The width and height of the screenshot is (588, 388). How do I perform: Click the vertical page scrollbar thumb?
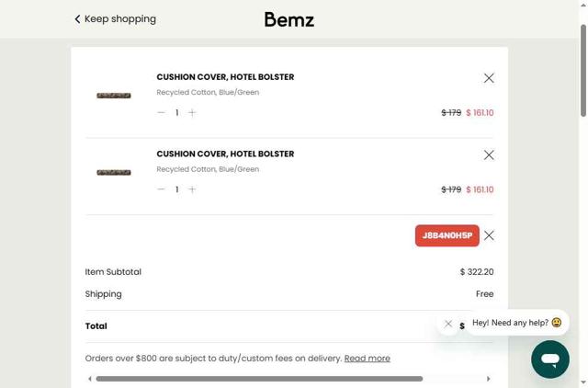tap(583, 72)
